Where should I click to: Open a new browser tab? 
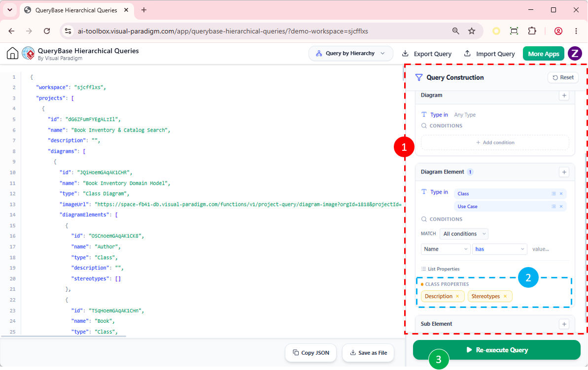click(144, 10)
